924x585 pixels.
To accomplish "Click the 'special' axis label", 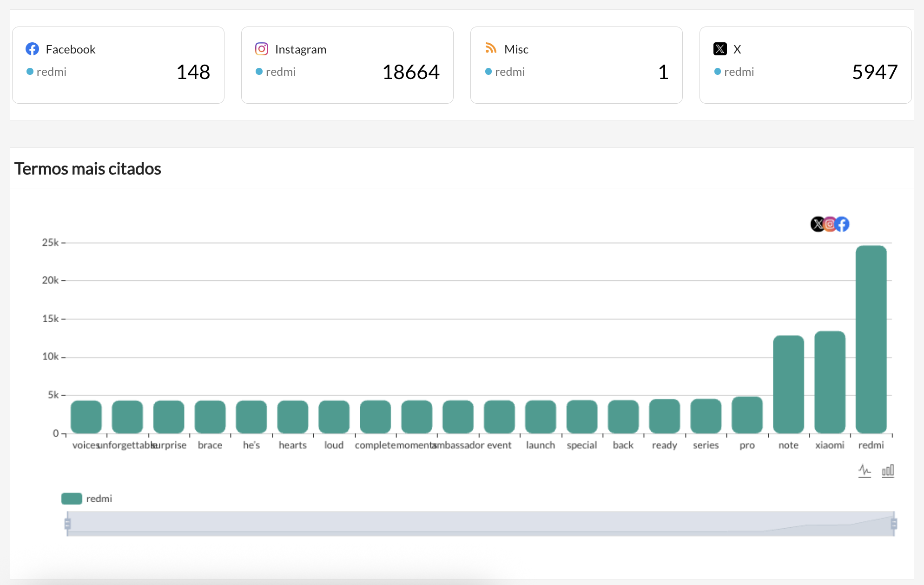I will (582, 445).
